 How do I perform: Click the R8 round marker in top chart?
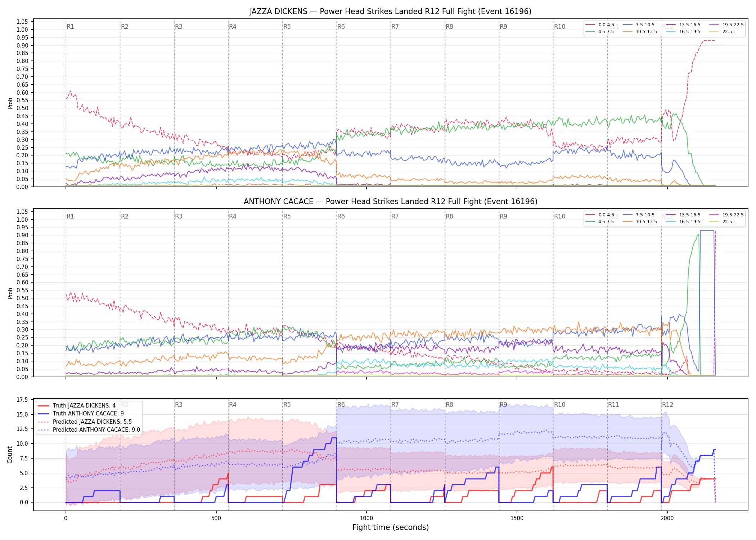point(449,27)
